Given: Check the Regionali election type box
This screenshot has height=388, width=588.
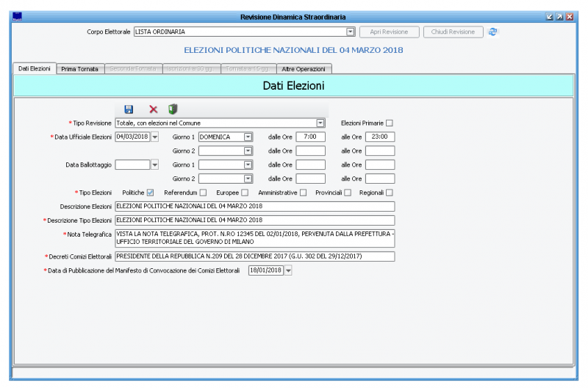Looking at the screenshot, I should [x=390, y=193].
